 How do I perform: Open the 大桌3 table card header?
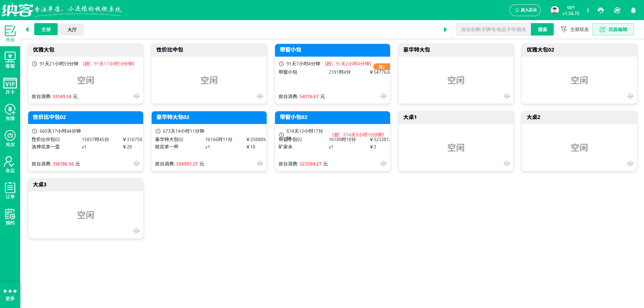coord(86,185)
